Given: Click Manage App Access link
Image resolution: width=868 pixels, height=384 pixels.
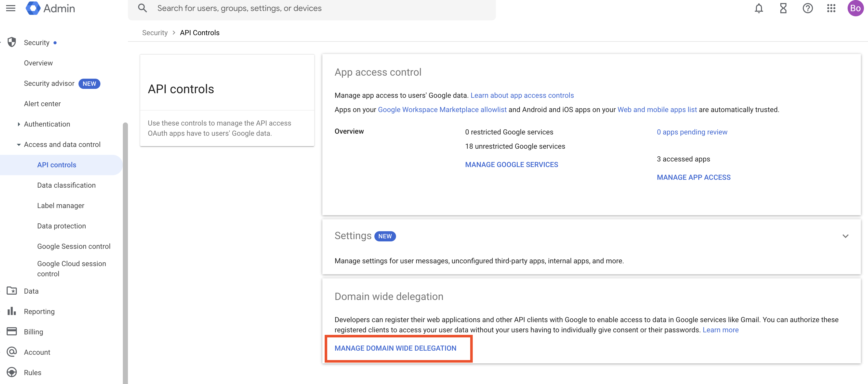Looking at the screenshot, I should (693, 177).
